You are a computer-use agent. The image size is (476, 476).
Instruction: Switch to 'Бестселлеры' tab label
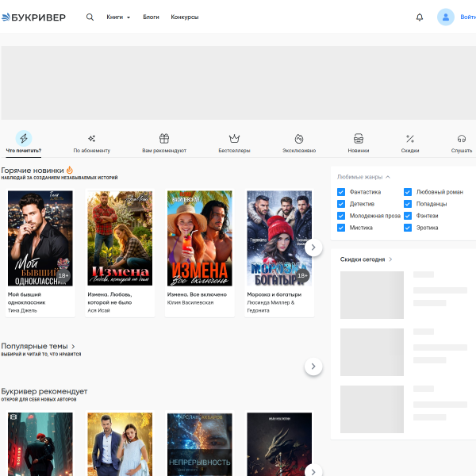point(234,150)
